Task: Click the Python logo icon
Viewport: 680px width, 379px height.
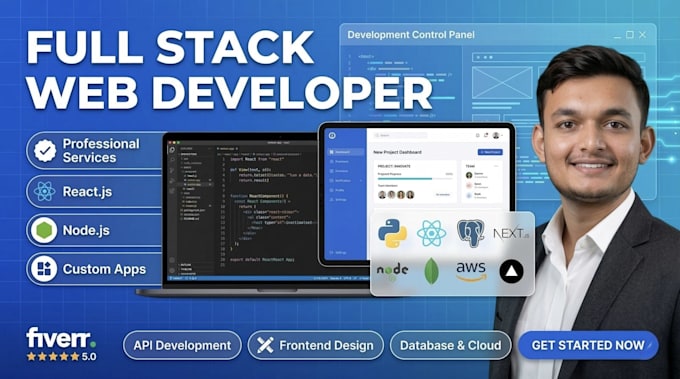Action: point(392,233)
